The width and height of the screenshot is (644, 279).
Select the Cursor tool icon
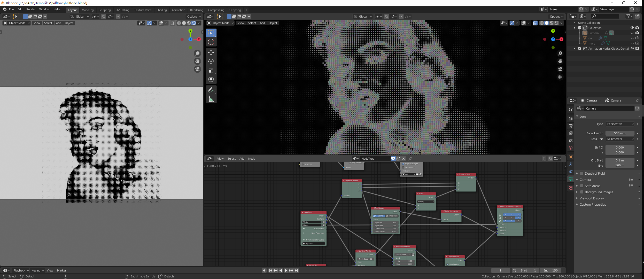(x=211, y=42)
